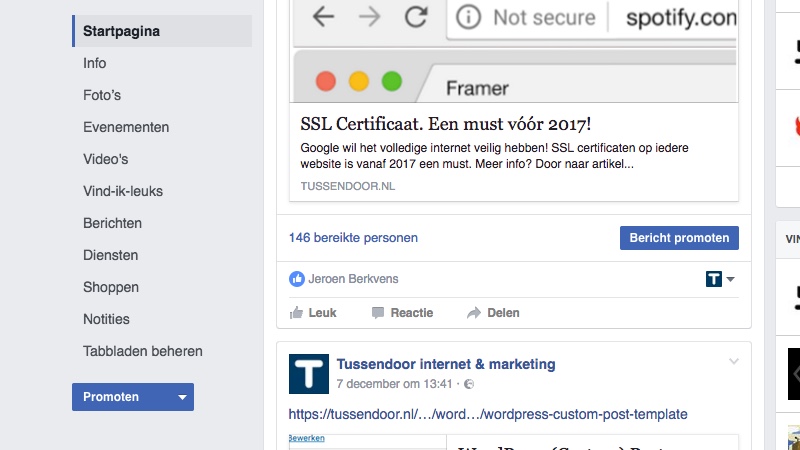The width and height of the screenshot is (800, 450).
Task: Click the Leuk thumbs-up button
Action: (x=313, y=313)
